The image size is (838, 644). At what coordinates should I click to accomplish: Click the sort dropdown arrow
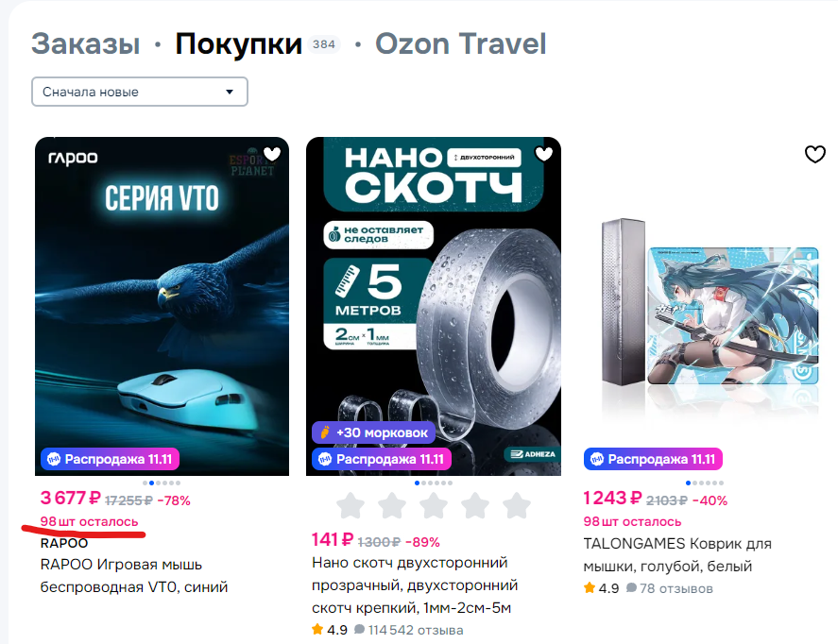230,92
